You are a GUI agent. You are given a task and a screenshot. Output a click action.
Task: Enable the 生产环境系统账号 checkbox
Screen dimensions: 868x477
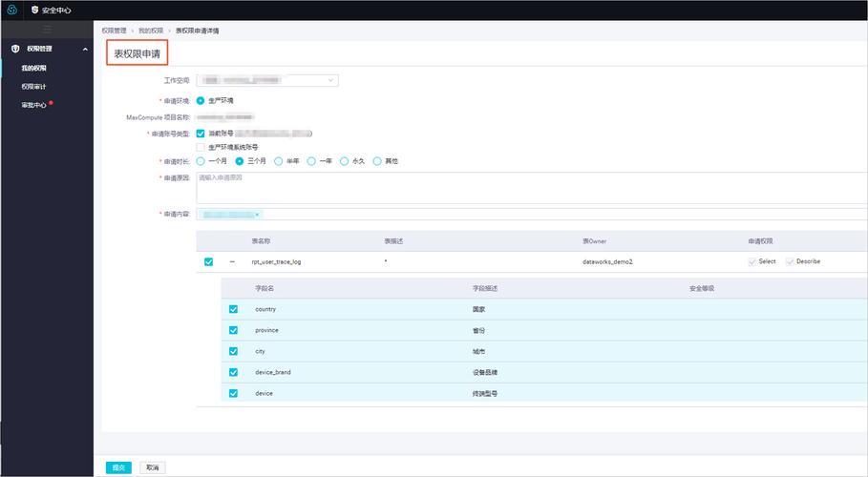click(201, 147)
